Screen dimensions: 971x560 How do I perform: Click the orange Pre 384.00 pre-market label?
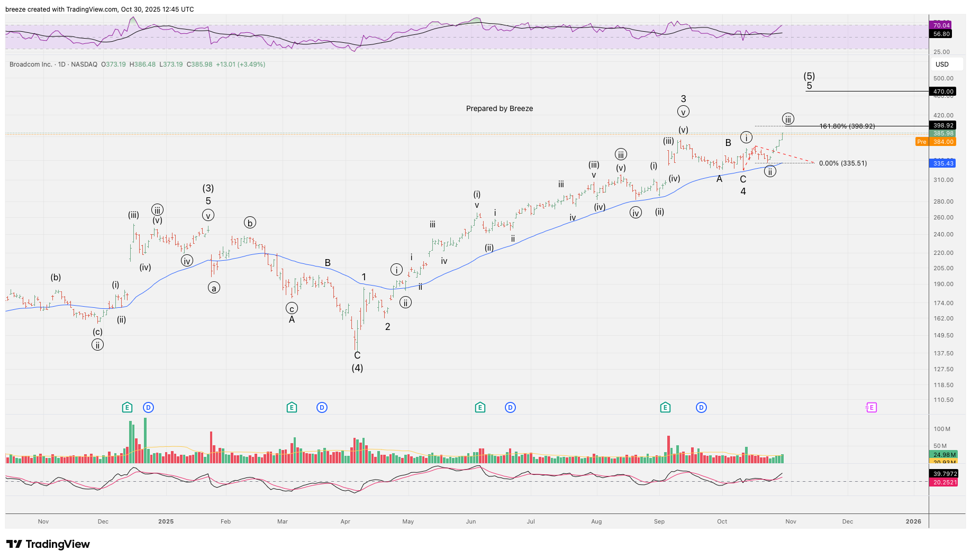point(936,142)
